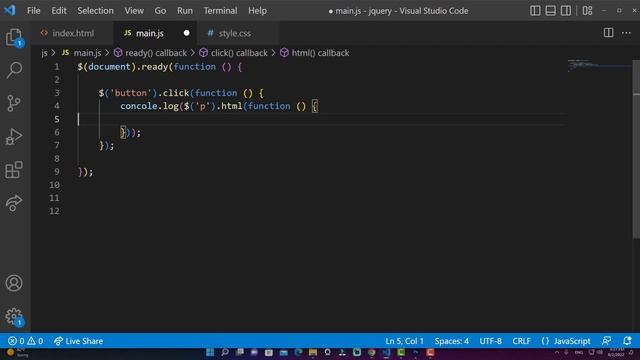Screen dimensions: 640x360
Task: Open the Terminal menu
Action: click(x=220, y=11)
